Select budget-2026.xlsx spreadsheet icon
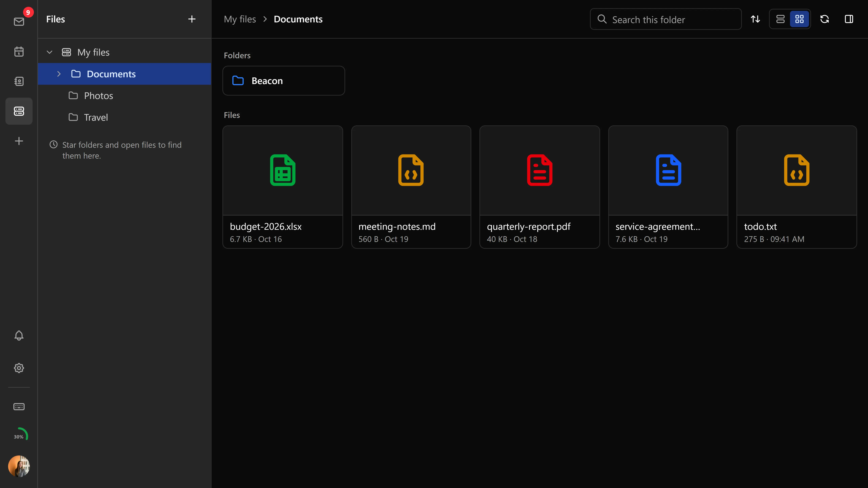This screenshot has height=488, width=868. point(283,170)
